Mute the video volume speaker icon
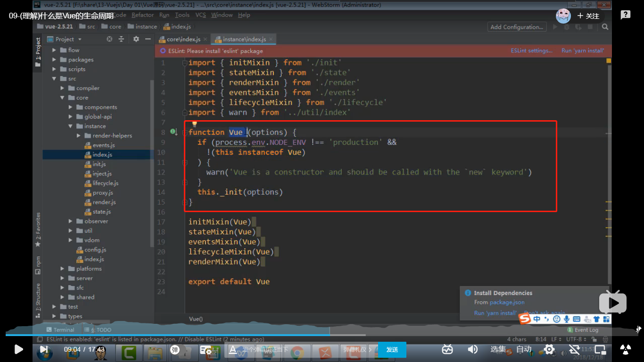The height and width of the screenshot is (362, 644). (x=472, y=349)
